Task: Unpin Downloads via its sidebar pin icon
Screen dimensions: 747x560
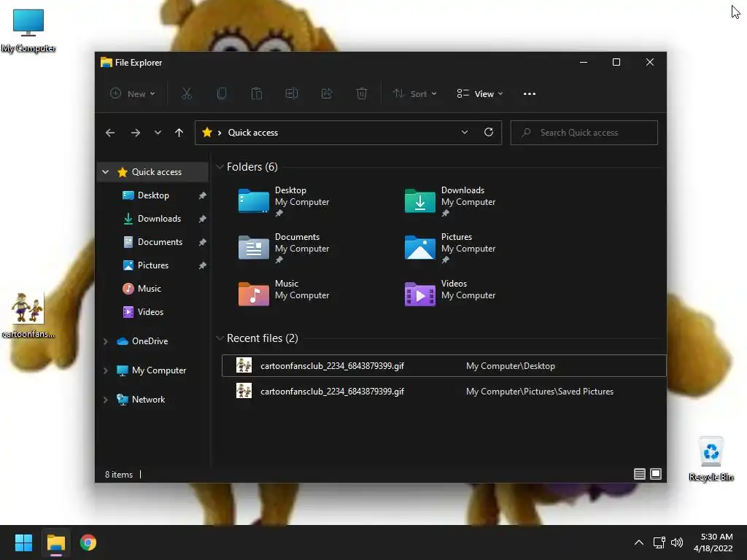Action: pos(202,219)
